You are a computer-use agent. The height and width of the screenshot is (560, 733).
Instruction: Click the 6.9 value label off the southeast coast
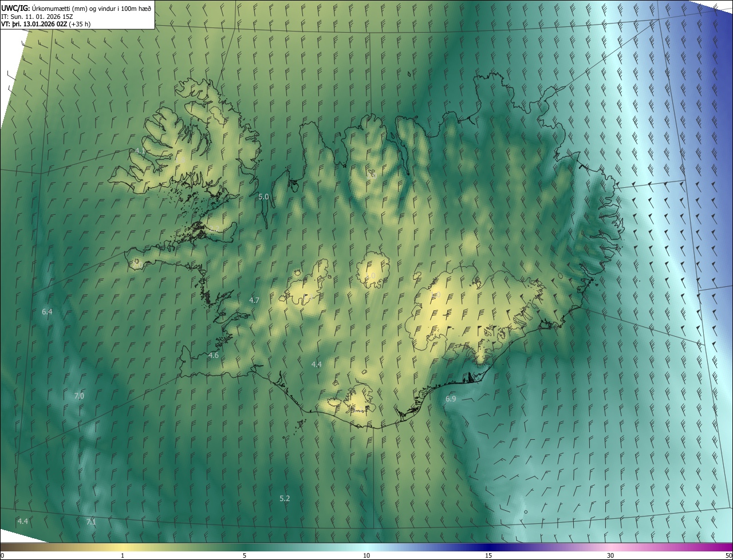tap(451, 399)
